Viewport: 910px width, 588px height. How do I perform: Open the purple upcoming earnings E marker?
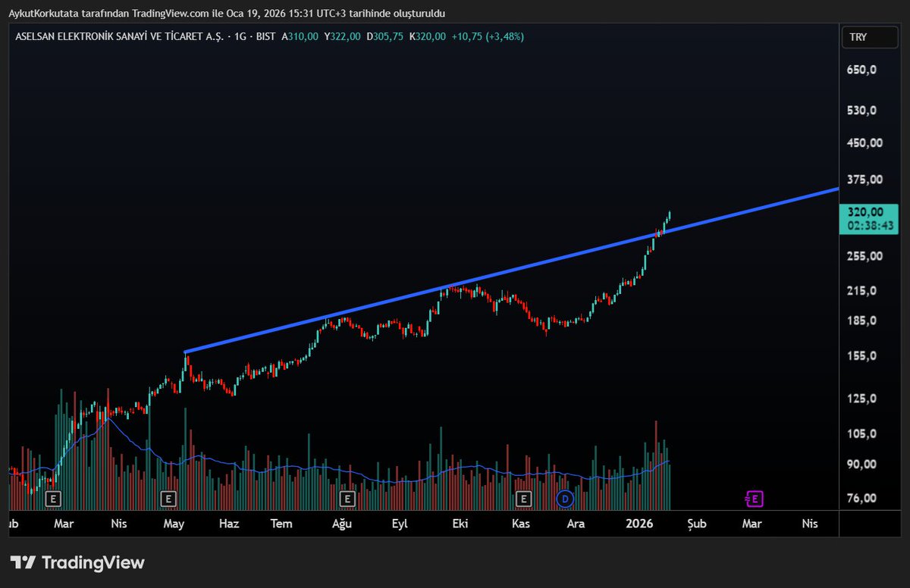[754, 499]
